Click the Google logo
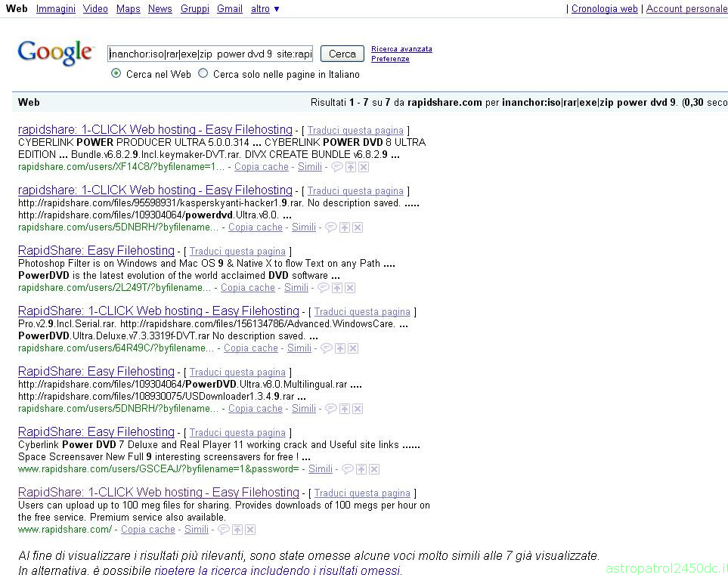Image resolution: width=728 pixels, height=575 pixels. point(56,52)
